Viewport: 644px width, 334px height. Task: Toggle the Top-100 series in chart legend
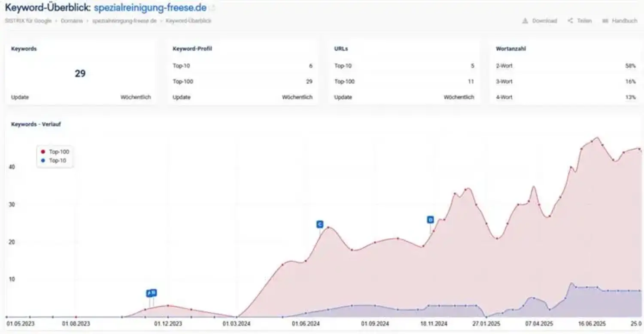coord(55,152)
